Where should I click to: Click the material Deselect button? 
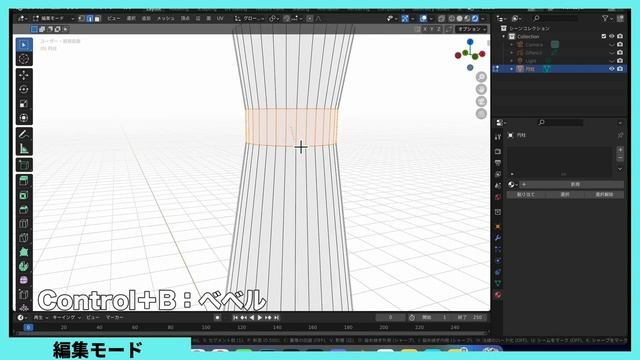click(x=604, y=195)
